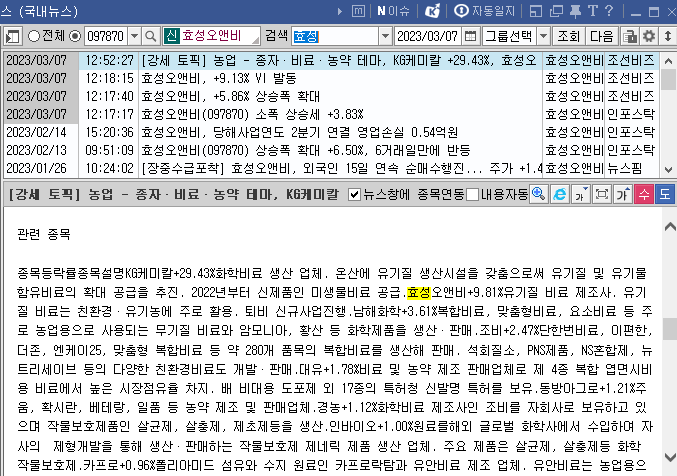Image resolution: width=677 pixels, height=476 pixels.
Task: Pin the window with the pushpin icon
Action: click(575, 11)
